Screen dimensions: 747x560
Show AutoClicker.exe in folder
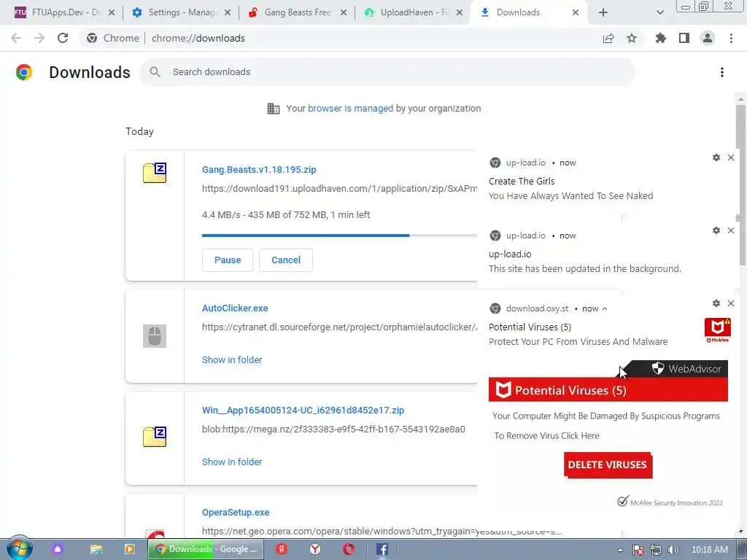[232, 360]
